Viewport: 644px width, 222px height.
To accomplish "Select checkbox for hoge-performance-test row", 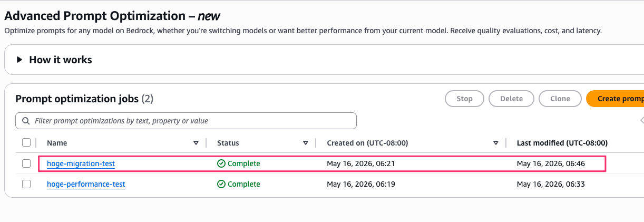I will pyautogui.click(x=26, y=184).
